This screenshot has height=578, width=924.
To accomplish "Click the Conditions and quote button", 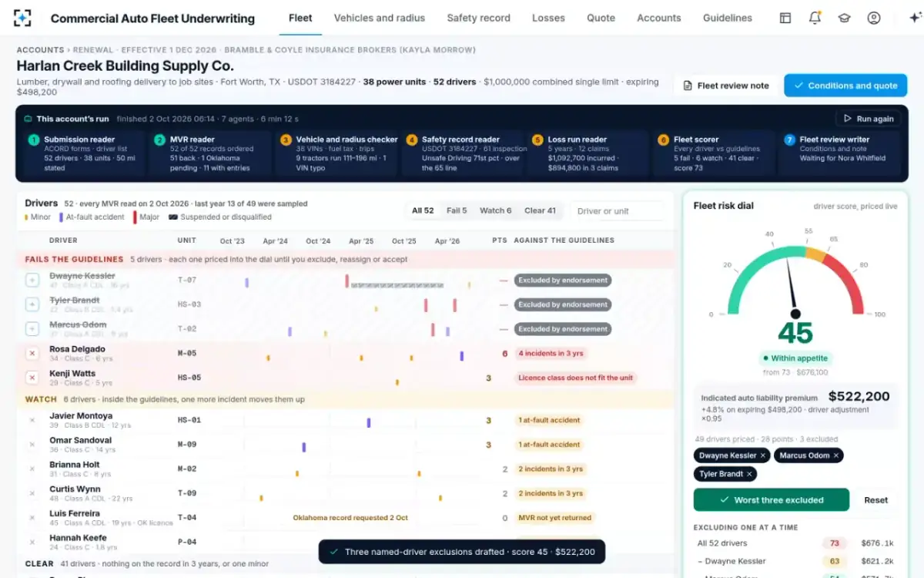I will (x=845, y=86).
